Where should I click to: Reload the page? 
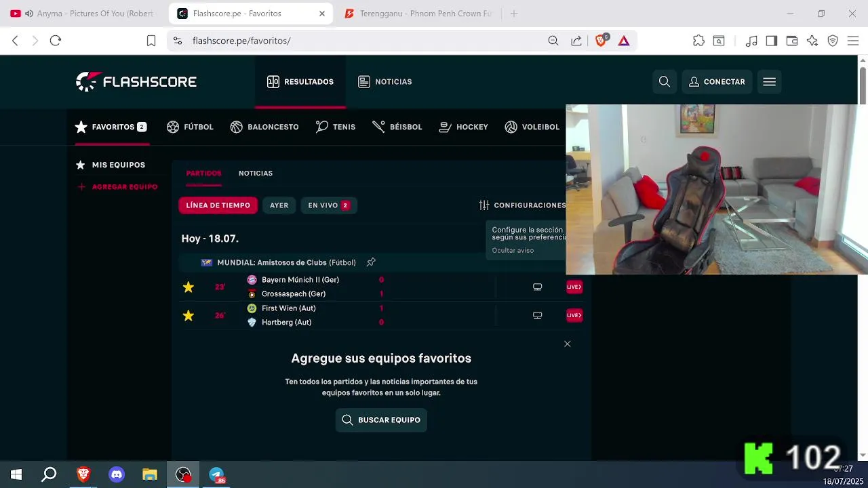[x=56, y=41]
